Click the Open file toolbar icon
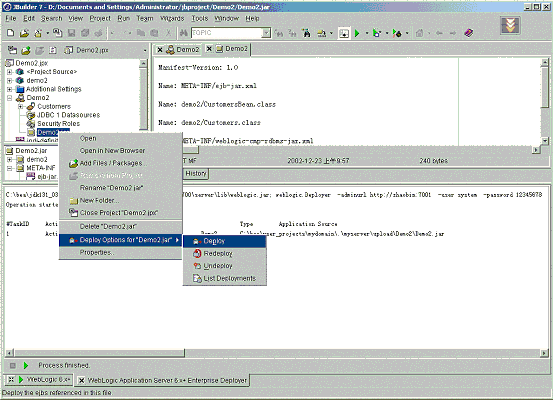 coord(24,33)
